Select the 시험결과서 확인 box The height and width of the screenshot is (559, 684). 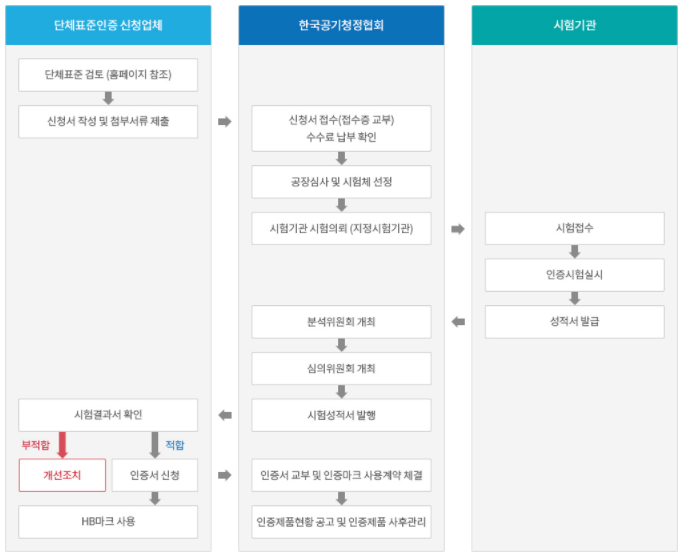tap(108, 415)
